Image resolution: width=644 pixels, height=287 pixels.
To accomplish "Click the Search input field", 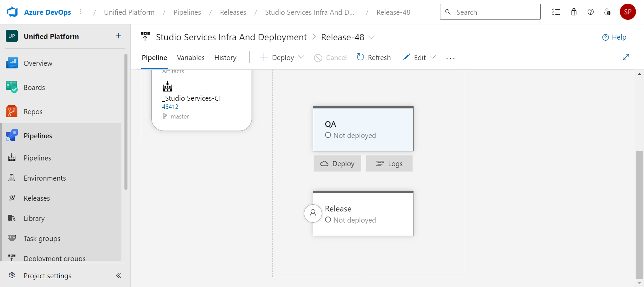I will 490,12.
